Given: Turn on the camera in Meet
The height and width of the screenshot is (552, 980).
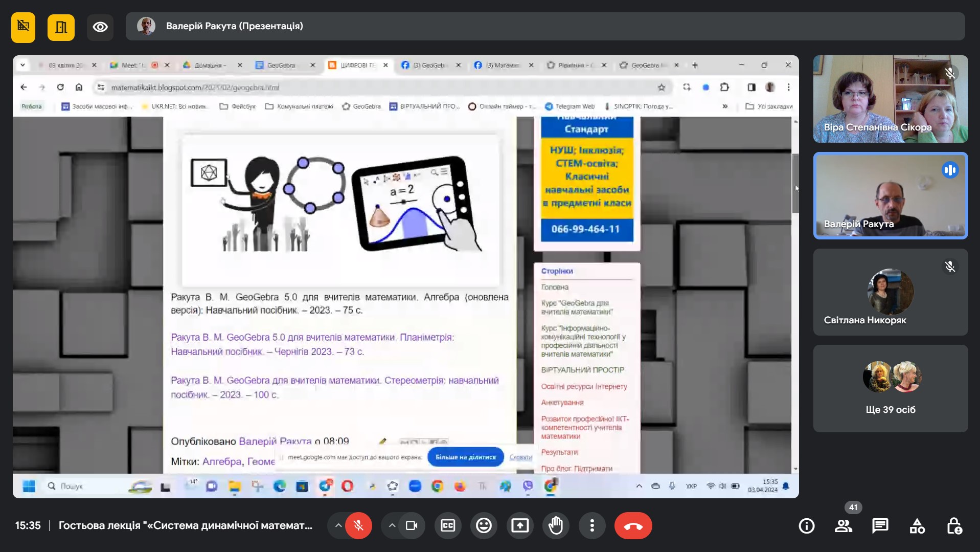Looking at the screenshot, I should point(412,525).
